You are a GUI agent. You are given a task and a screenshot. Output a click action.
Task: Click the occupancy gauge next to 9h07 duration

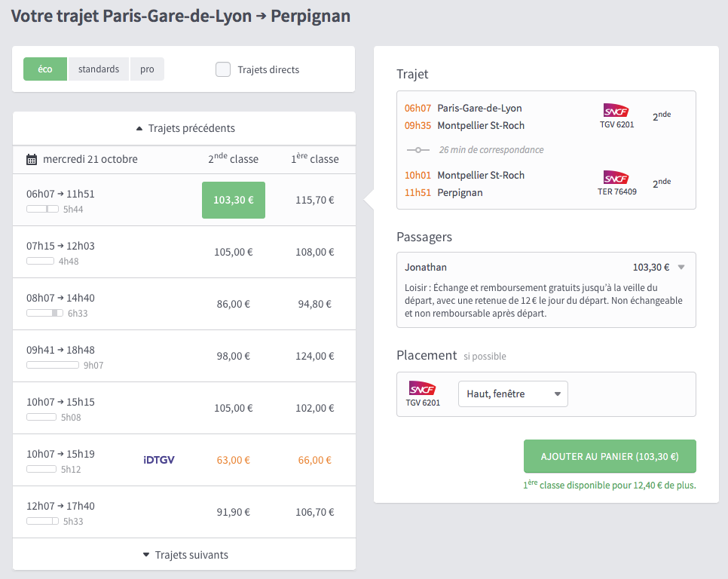click(x=53, y=364)
